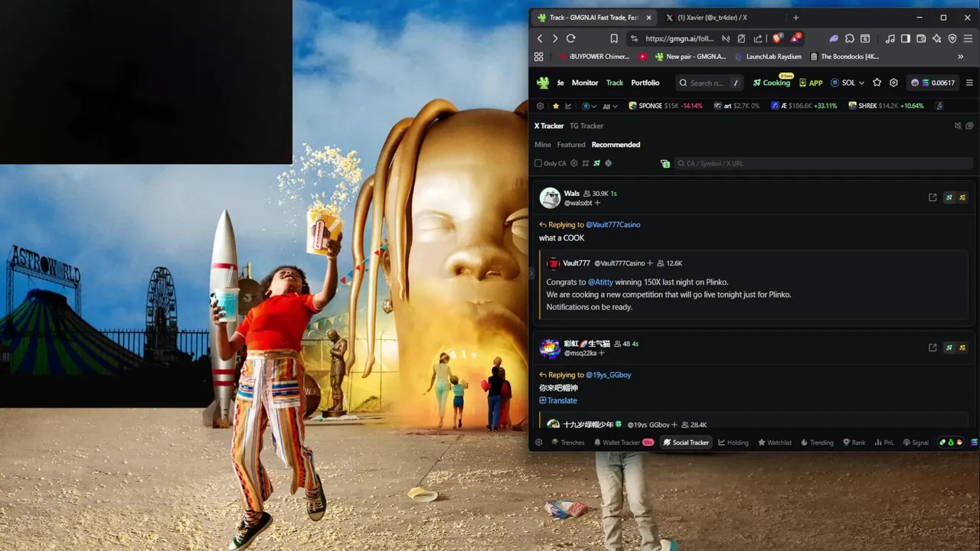
Task: Open the msq22ka post externally
Action: click(933, 347)
